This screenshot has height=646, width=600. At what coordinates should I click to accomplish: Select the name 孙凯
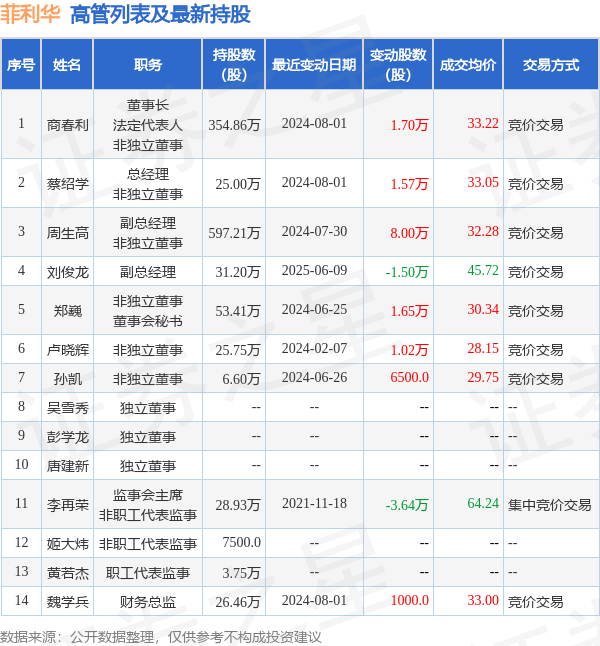(x=68, y=379)
